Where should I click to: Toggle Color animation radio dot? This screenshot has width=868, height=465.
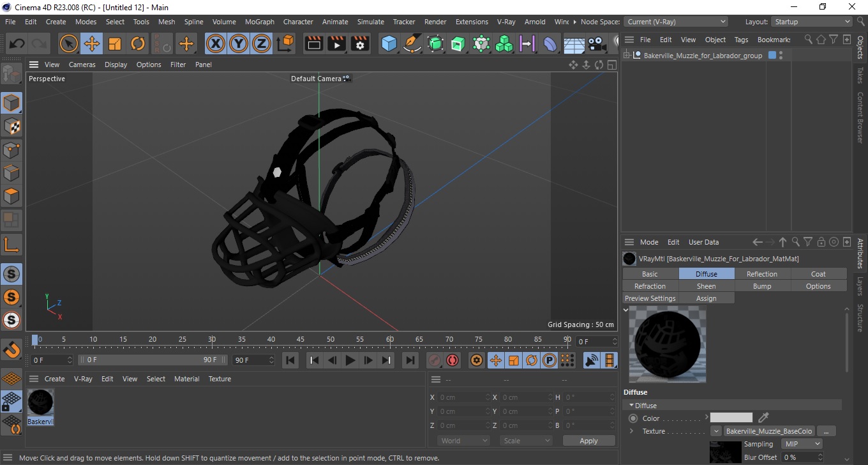[x=633, y=418]
